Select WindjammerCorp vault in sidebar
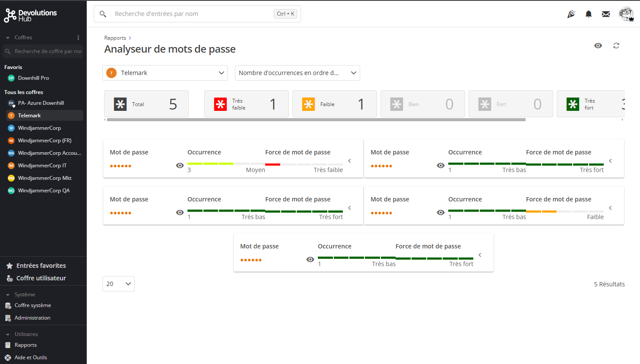The width and height of the screenshot is (640, 364). click(x=45, y=128)
